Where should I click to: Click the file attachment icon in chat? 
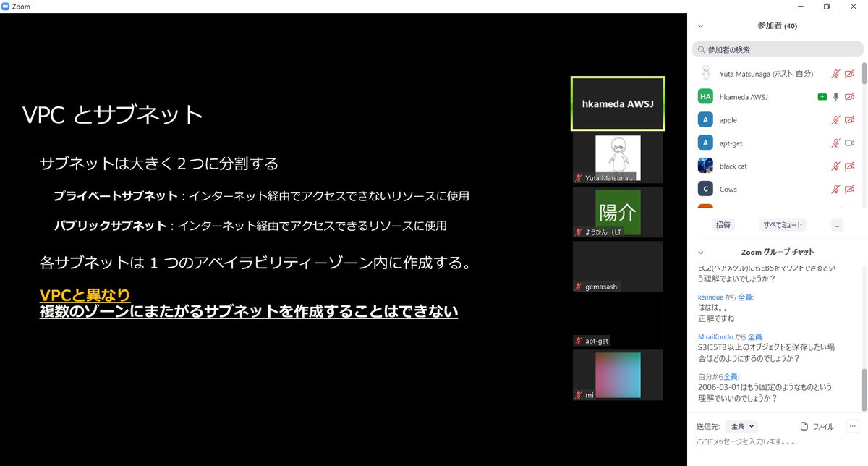[804, 427]
